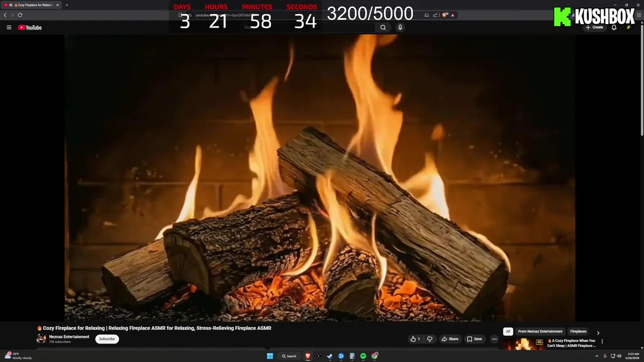Show hidden system tray icons

[597, 356]
